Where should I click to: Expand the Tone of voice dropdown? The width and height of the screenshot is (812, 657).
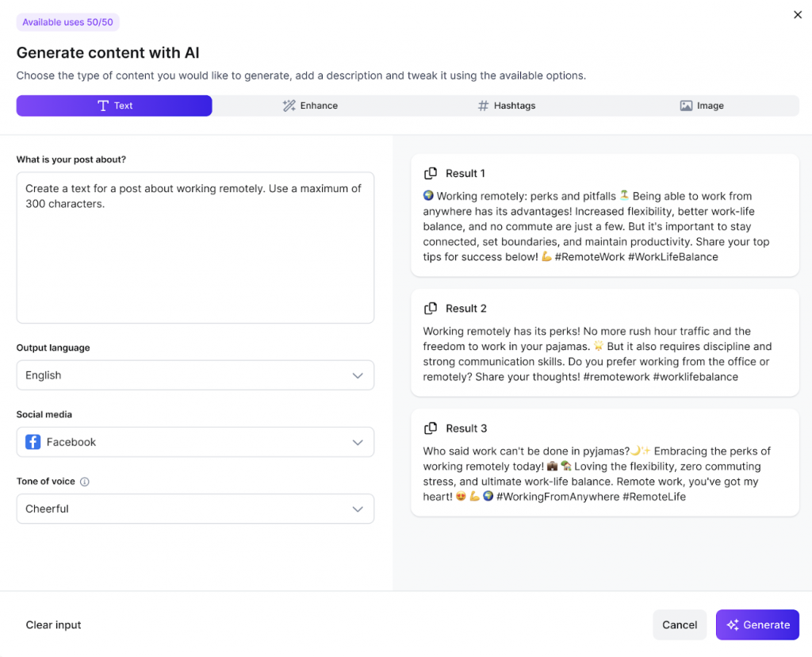coord(358,509)
